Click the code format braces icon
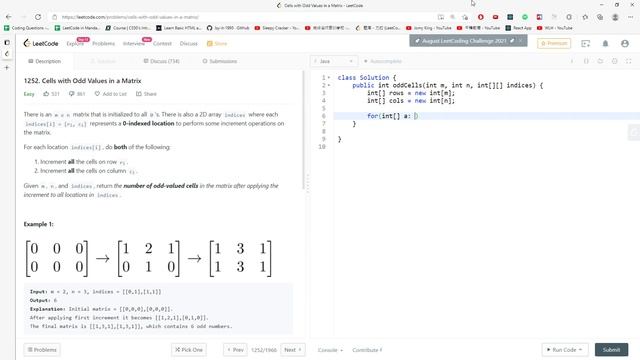This screenshot has height=360, width=640. pos(586,61)
